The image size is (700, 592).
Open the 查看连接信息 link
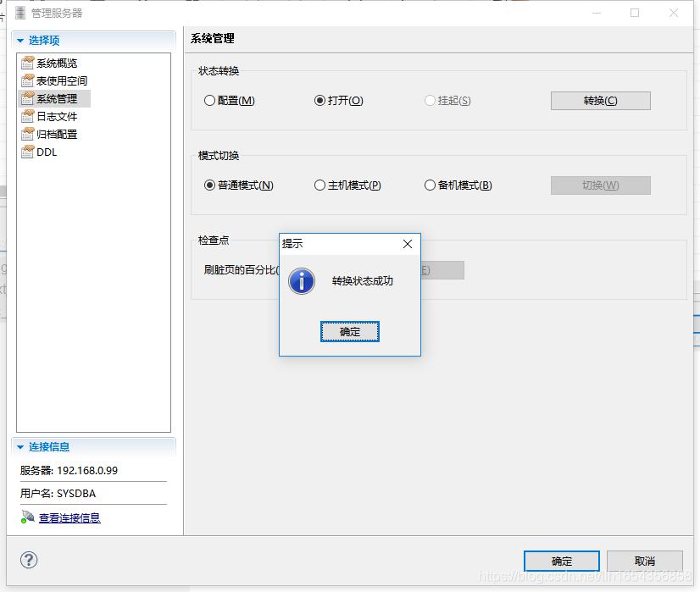pos(69,518)
